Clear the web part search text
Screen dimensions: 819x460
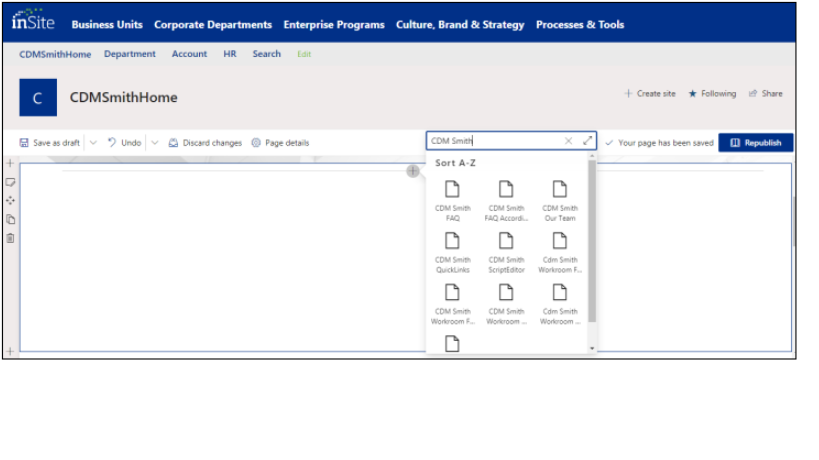[x=569, y=142]
